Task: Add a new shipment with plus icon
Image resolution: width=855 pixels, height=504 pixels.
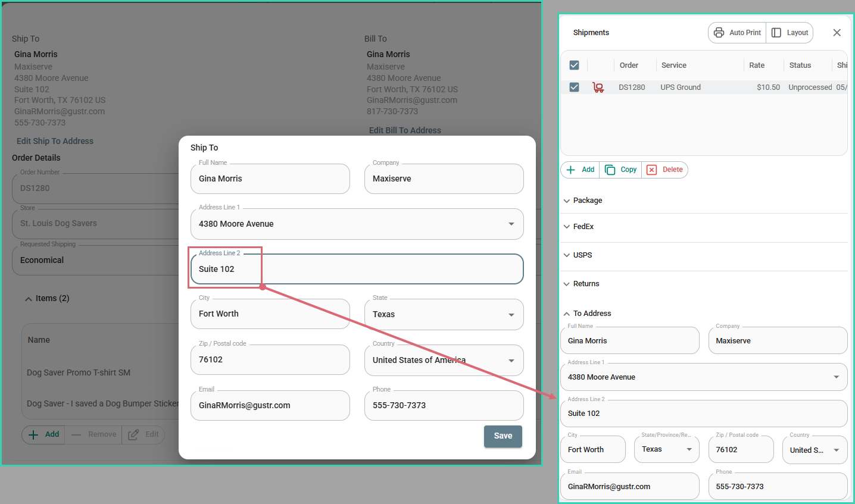Action: [x=580, y=170]
